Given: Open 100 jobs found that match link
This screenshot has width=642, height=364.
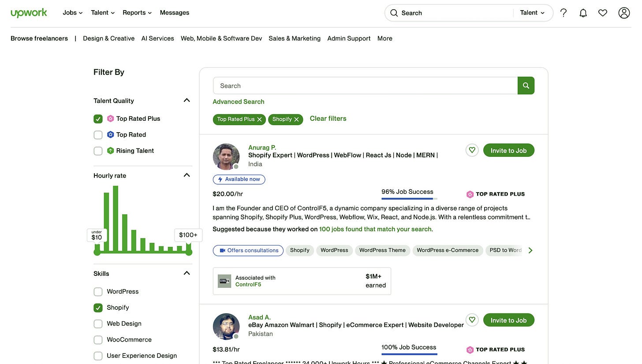Looking at the screenshot, I should pyautogui.click(x=375, y=229).
